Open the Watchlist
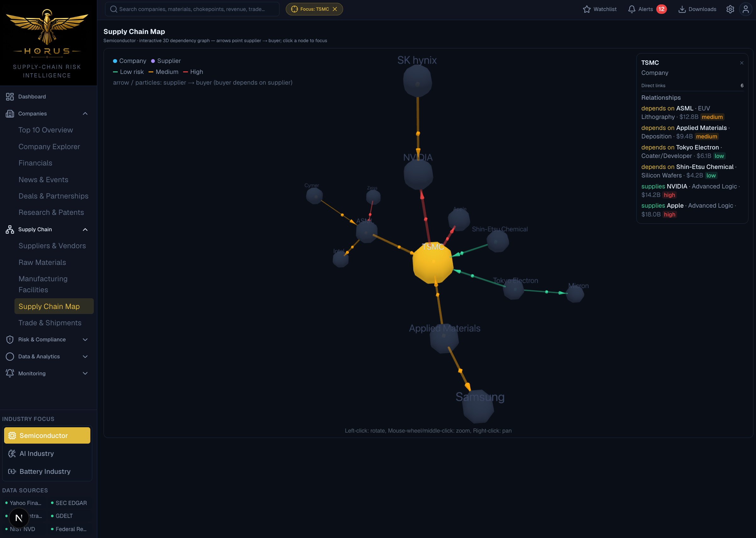Viewport: 756px width, 538px height. 600,9
